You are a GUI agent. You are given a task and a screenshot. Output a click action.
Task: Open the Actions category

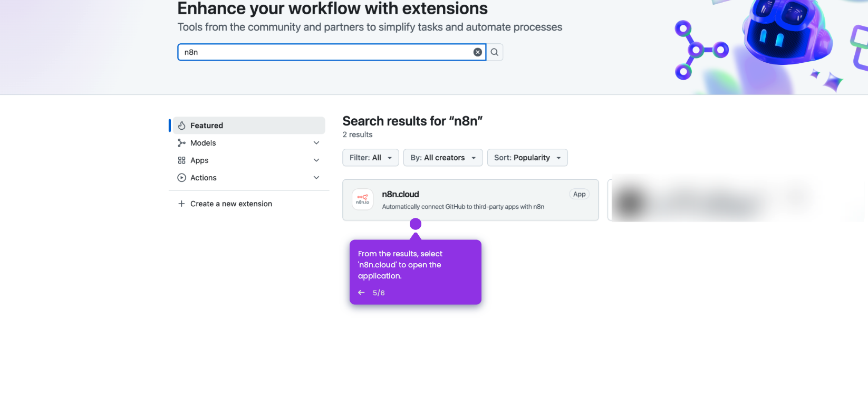tap(249, 178)
